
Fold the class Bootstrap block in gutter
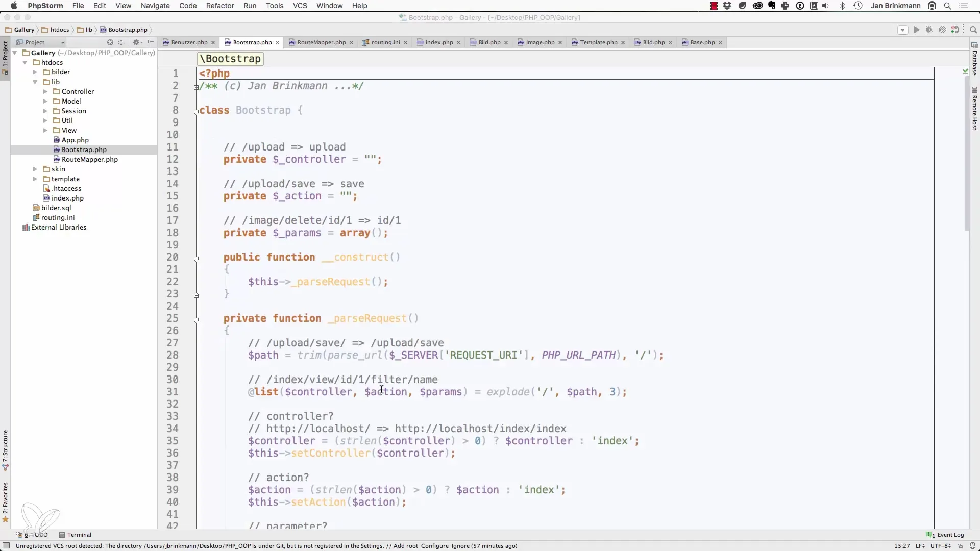coord(196,111)
